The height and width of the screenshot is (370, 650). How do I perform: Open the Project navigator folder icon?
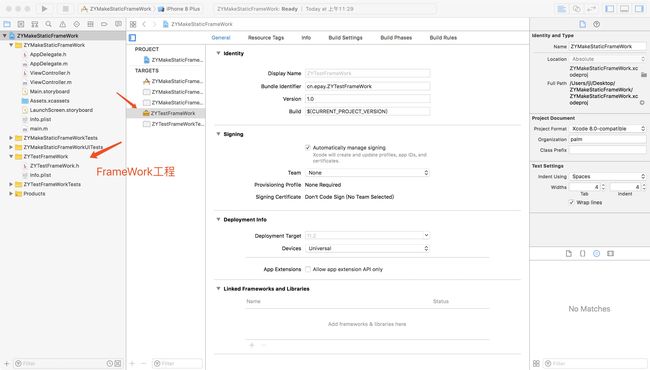tap(7, 24)
